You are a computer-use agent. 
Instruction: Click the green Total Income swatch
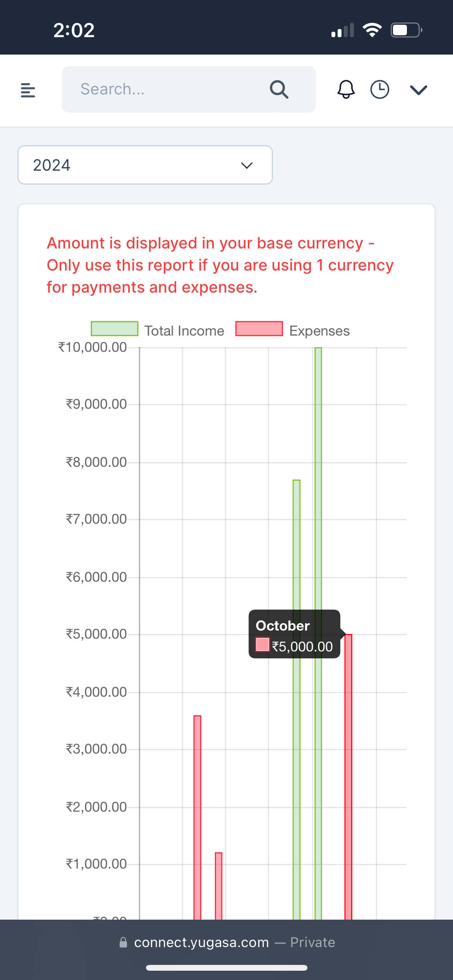click(115, 329)
